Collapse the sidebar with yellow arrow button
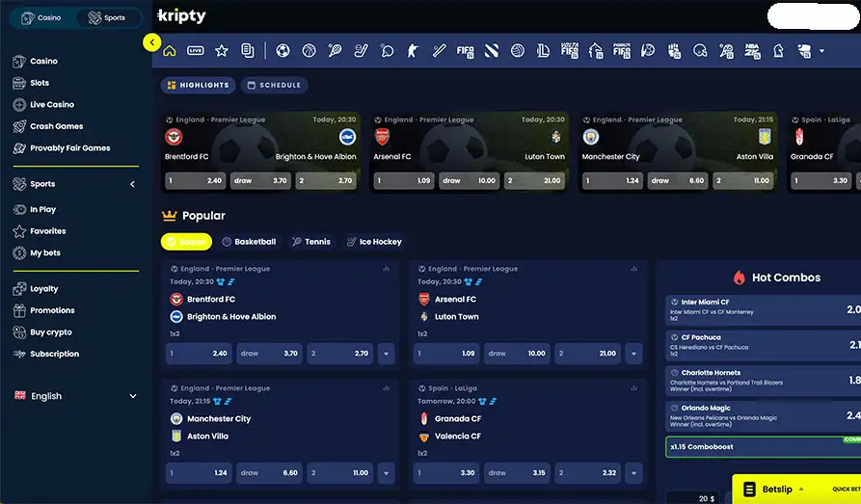Screen dimensions: 861x504 [151, 42]
